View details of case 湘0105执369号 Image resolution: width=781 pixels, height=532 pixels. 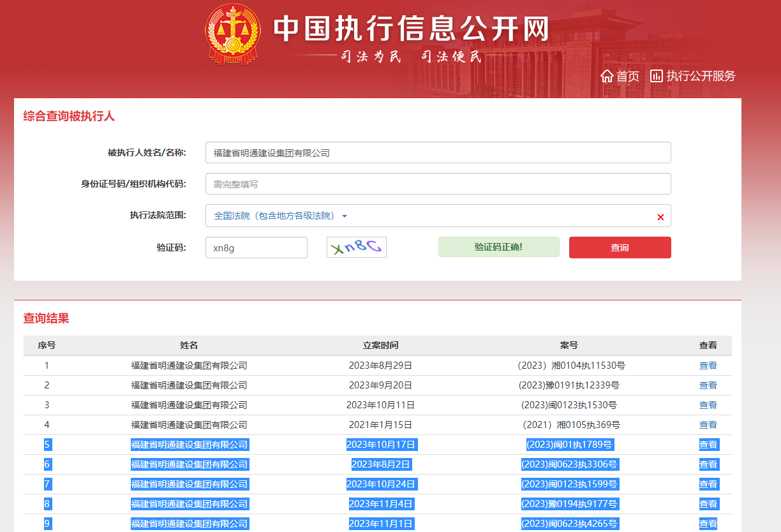[x=708, y=425]
